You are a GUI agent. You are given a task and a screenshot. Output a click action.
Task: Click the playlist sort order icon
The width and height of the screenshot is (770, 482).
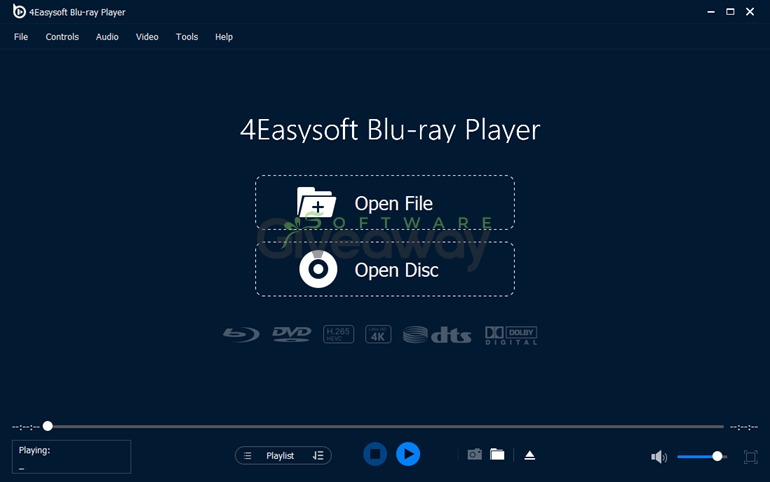(318, 455)
